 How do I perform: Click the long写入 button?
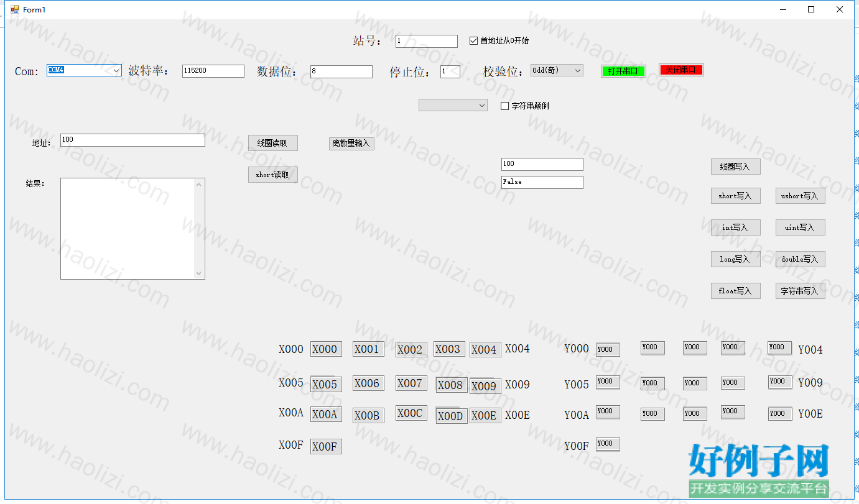pos(735,259)
